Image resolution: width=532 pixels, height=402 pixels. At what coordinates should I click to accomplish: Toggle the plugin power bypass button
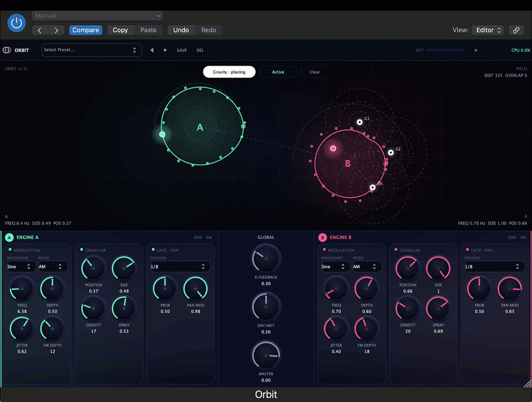tap(16, 23)
